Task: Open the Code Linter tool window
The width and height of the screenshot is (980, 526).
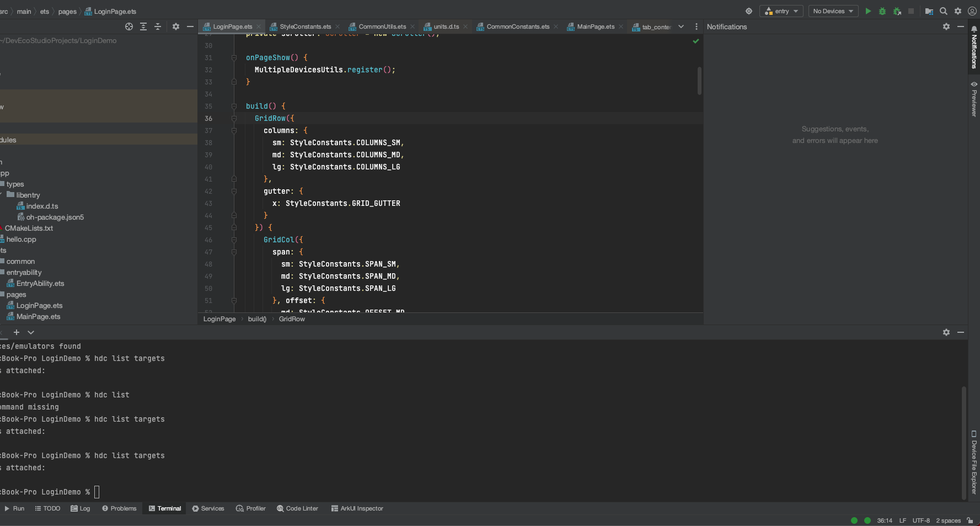Action: [x=298, y=508]
